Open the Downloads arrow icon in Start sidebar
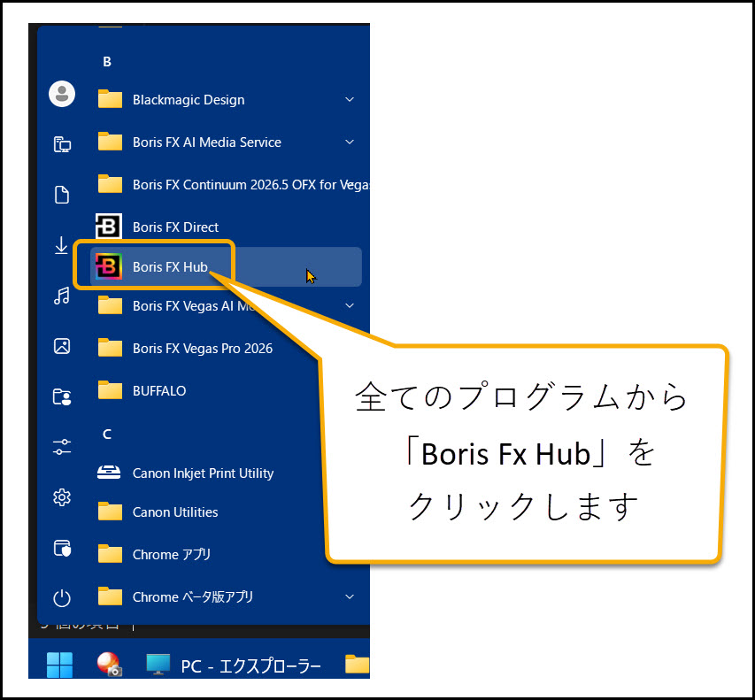Viewport: 755px width, 700px height. pos(61,245)
